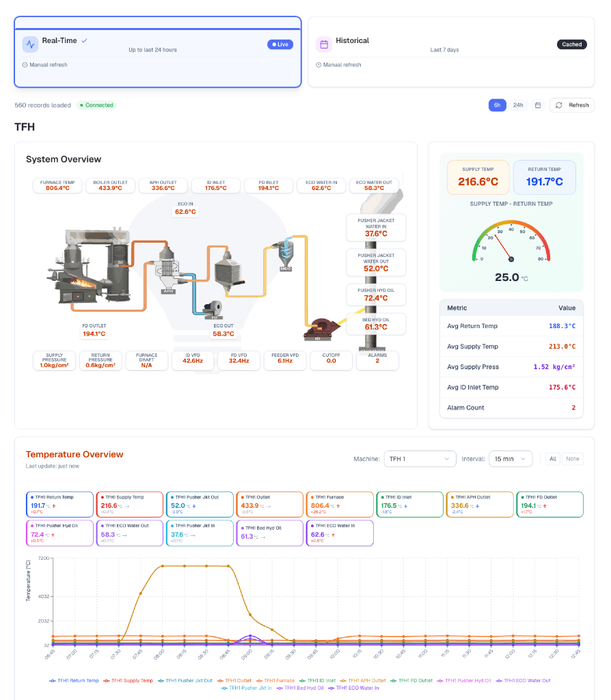The width and height of the screenshot is (611, 700).
Task: Click the ECO WATER IN 62.6°C tile
Action: (321, 186)
